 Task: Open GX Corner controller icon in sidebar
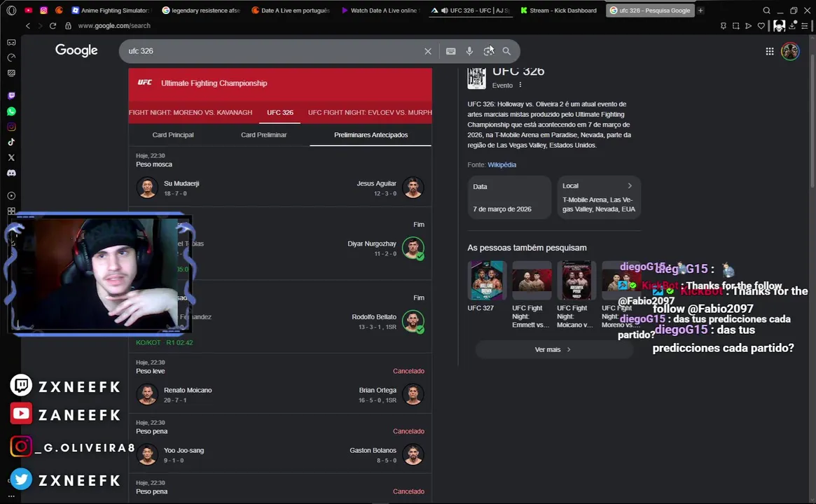[11, 42]
